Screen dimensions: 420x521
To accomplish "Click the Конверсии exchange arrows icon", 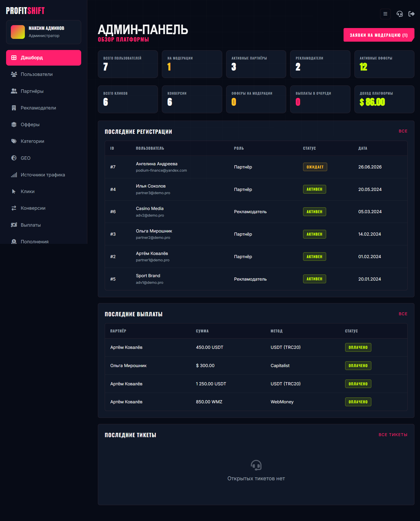I will pos(14,208).
